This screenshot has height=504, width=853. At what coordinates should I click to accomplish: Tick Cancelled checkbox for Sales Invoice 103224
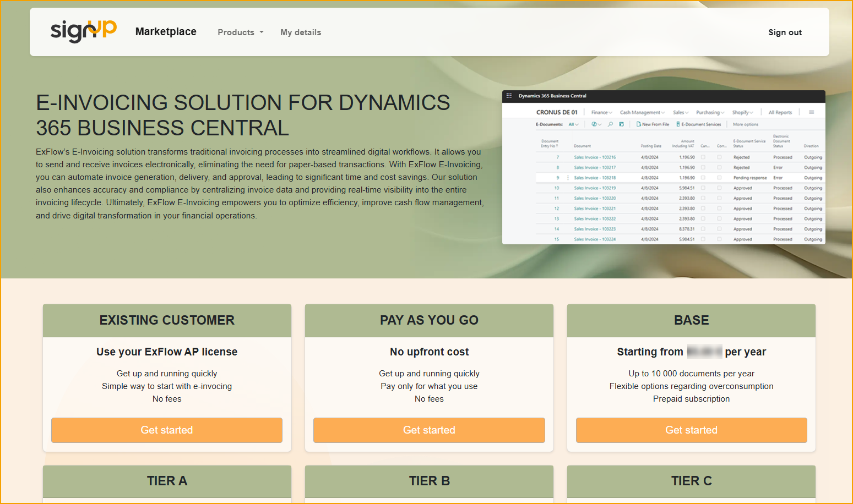coord(703,239)
